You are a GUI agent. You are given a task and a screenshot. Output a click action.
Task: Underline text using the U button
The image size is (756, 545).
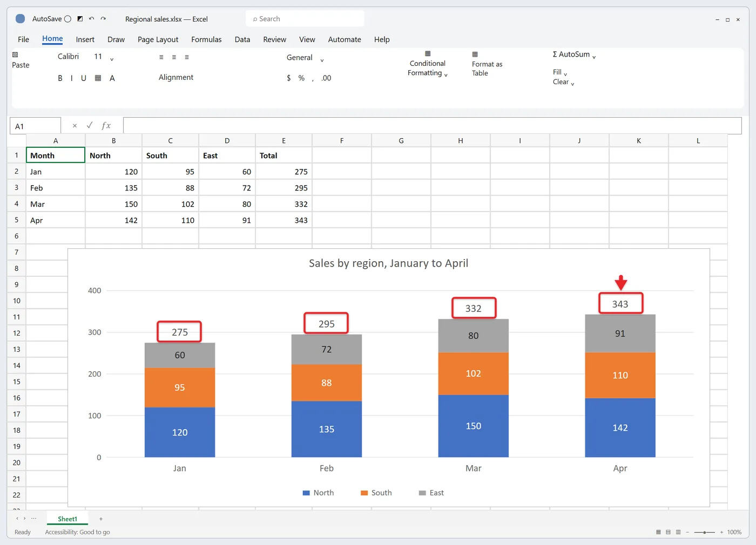tap(84, 78)
